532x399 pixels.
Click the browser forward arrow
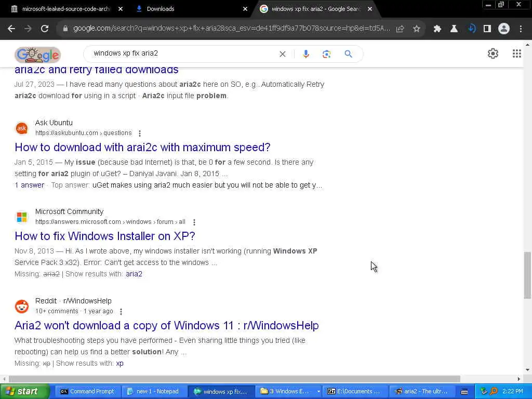click(28, 29)
